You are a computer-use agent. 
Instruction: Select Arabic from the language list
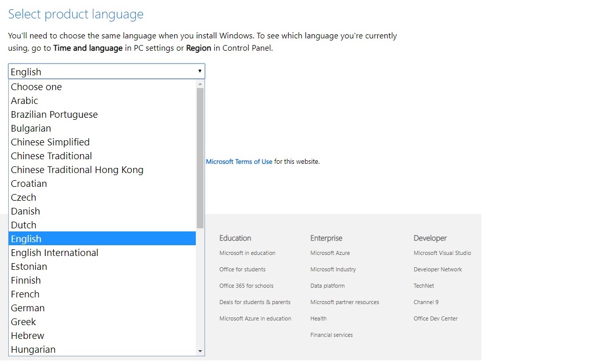25,101
